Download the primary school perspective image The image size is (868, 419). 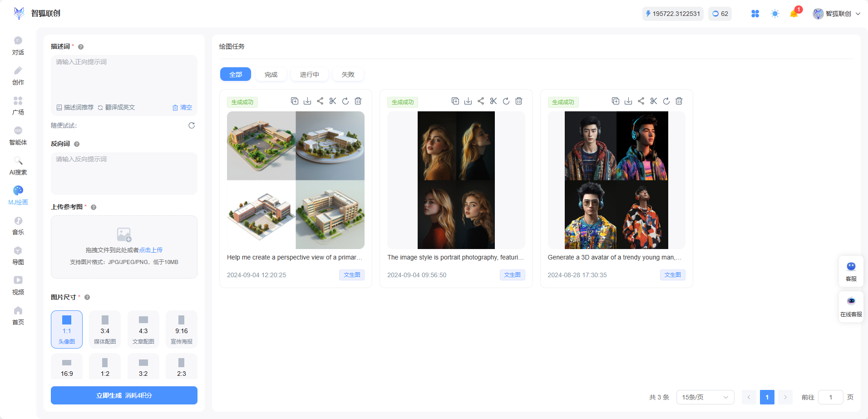tap(307, 101)
